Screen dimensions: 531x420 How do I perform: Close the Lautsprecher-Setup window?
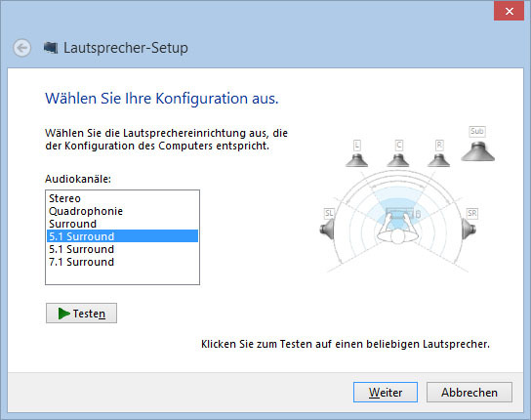coord(509,11)
